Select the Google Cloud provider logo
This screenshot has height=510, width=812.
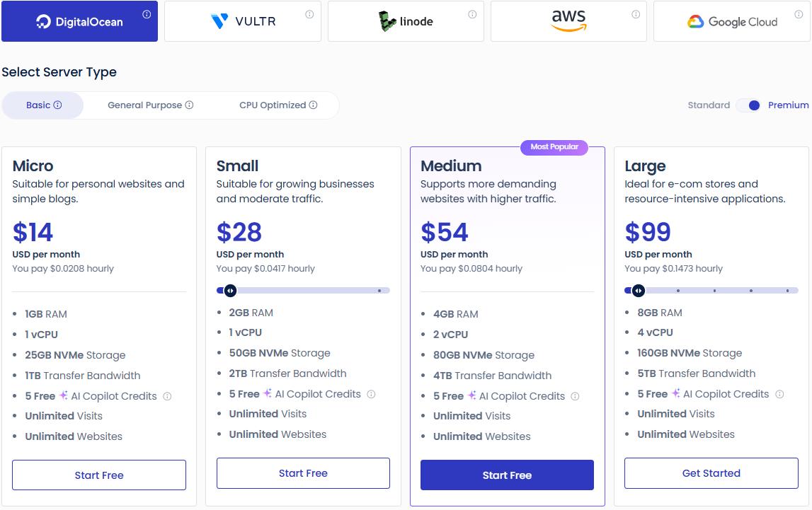coord(731,22)
